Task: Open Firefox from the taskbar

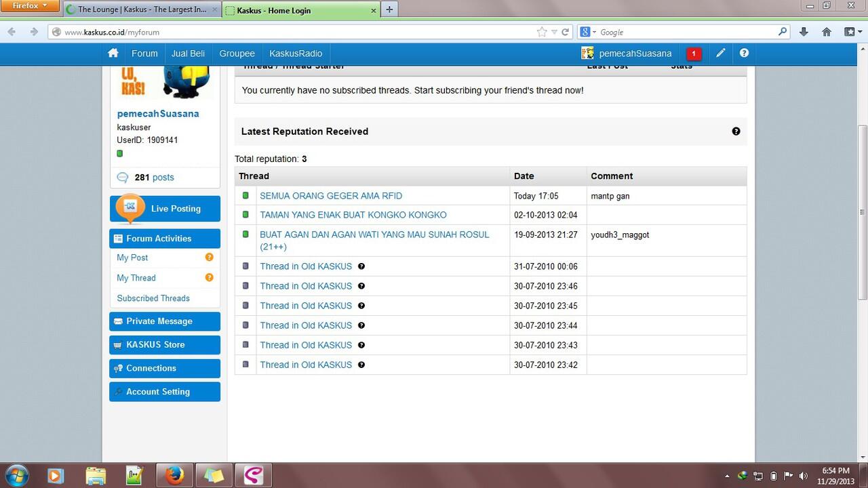Action: pos(174,475)
